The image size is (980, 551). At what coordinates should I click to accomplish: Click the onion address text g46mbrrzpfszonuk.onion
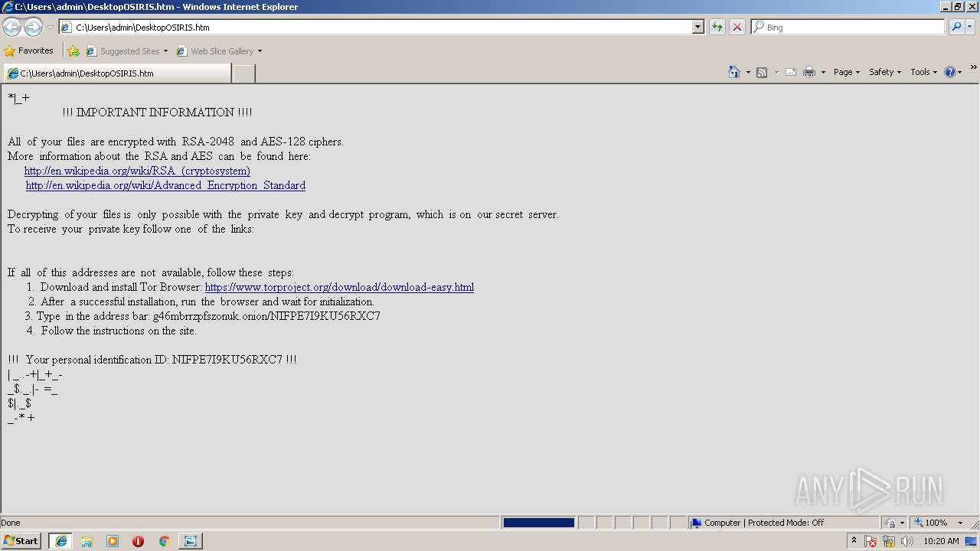(x=210, y=316)
